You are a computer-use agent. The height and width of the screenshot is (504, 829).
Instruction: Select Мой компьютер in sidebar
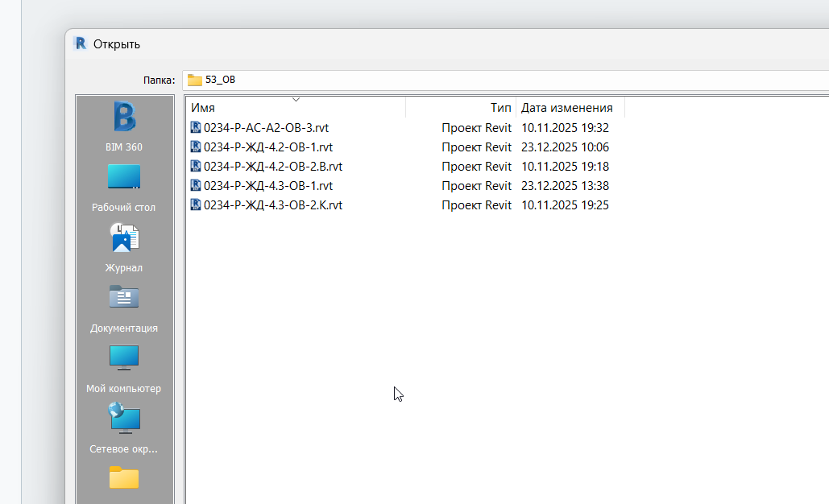(x=124, y=369)
